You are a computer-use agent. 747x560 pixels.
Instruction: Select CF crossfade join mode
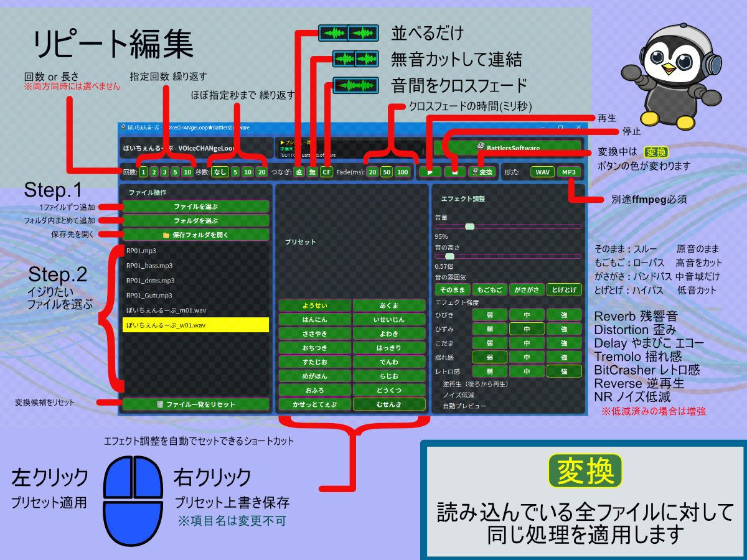tap(327, 172)
